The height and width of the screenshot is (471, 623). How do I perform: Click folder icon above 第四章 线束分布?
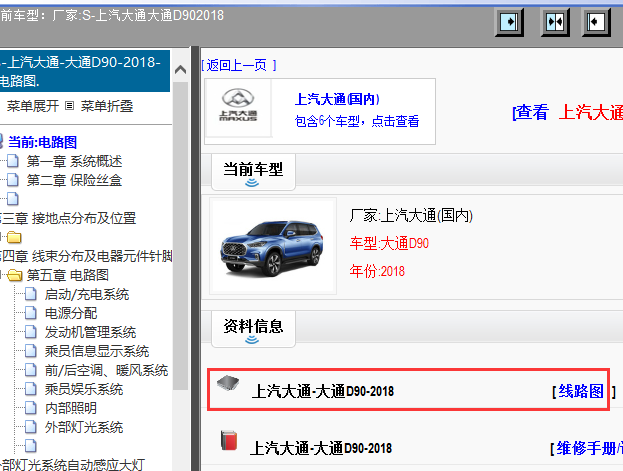point(14,237)
